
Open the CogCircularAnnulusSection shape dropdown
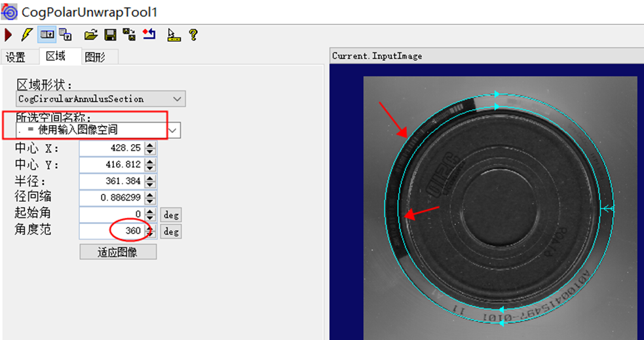click(x=101, y=99)
